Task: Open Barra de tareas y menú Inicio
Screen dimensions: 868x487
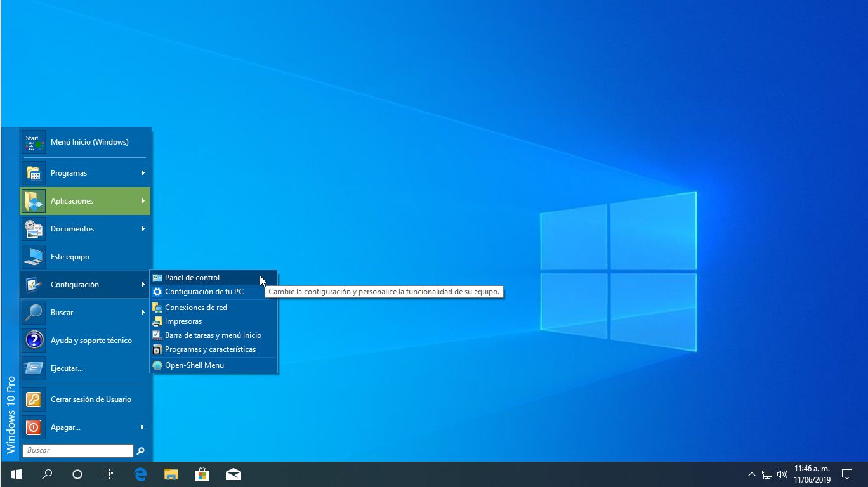Action: 214,335
